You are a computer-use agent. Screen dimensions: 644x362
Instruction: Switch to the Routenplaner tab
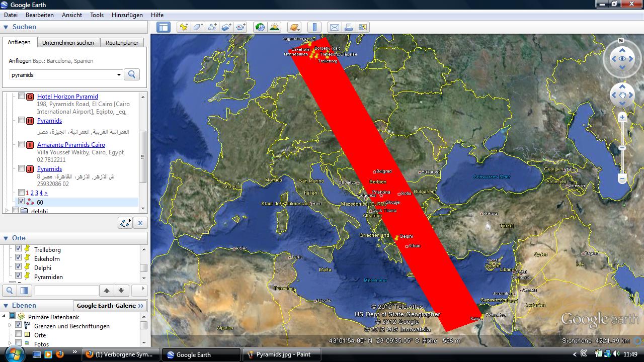[122, 43]
